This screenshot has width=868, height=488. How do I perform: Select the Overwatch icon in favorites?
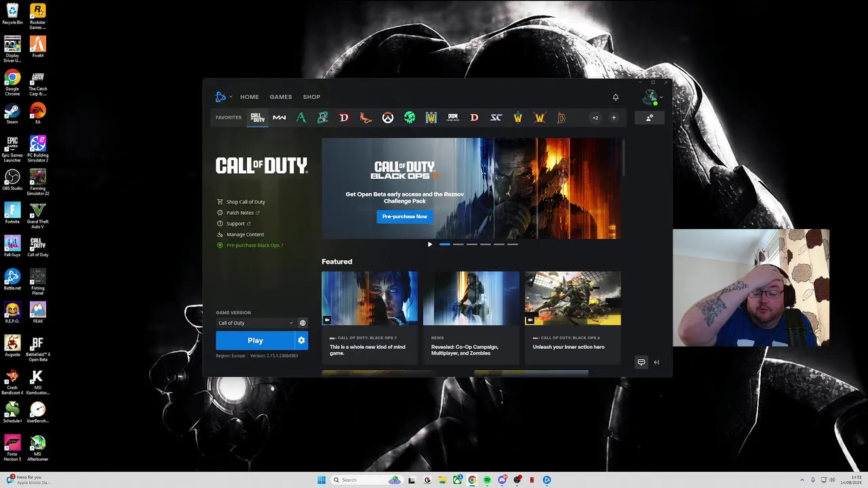[x=387, y=118]
